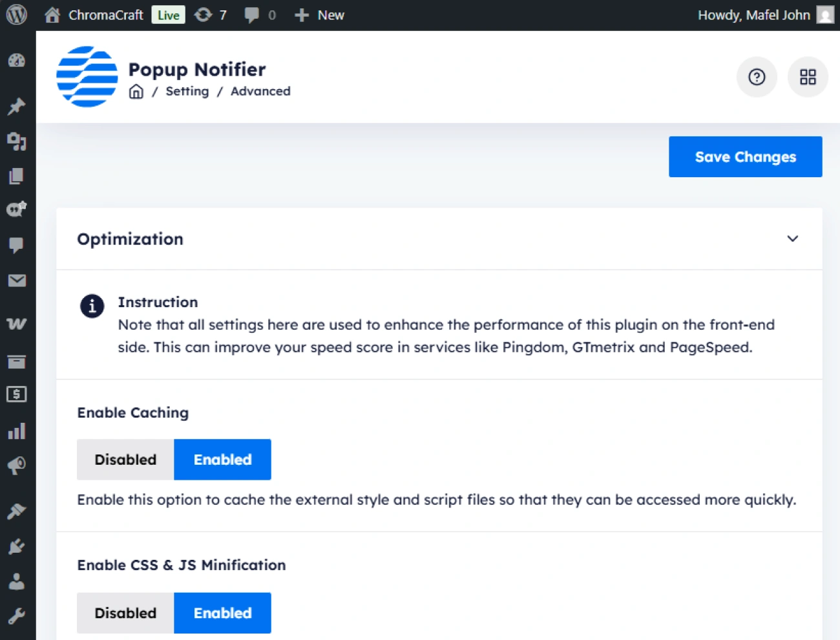Screen dimensions: 840x640
Task: Open the envelope mail sidebar icon
Action: [x=17, y=281]
